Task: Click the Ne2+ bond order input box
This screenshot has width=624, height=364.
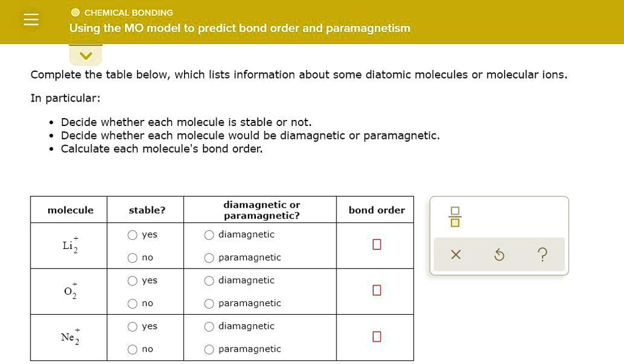Action: pos(377,337)
